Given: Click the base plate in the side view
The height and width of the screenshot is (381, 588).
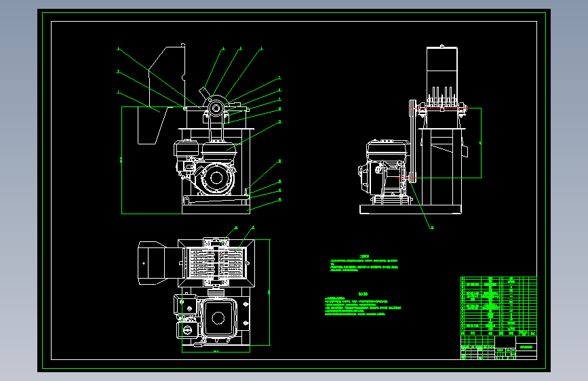Looking at the screenshot, I should [x=410, y=209].
